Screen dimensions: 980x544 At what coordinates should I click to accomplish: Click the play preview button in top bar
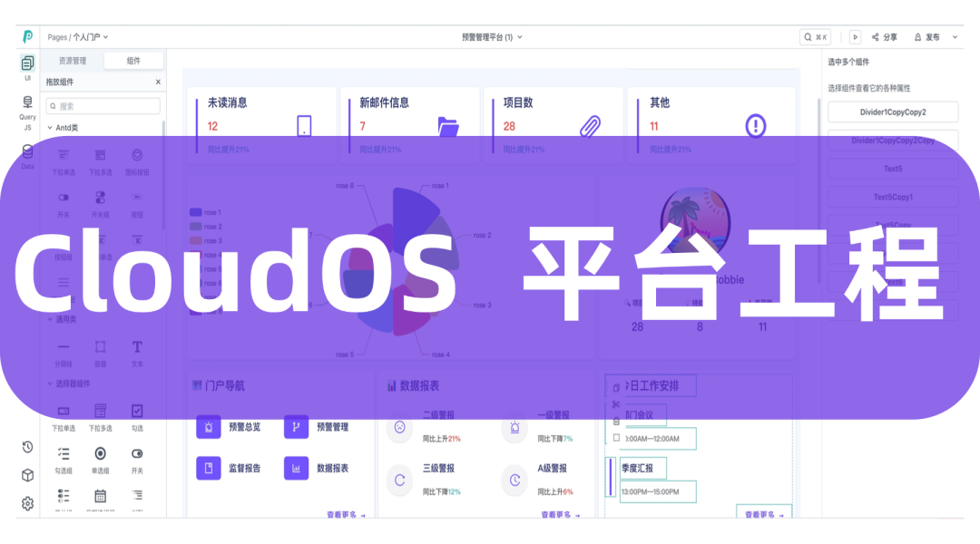point(855,37)
